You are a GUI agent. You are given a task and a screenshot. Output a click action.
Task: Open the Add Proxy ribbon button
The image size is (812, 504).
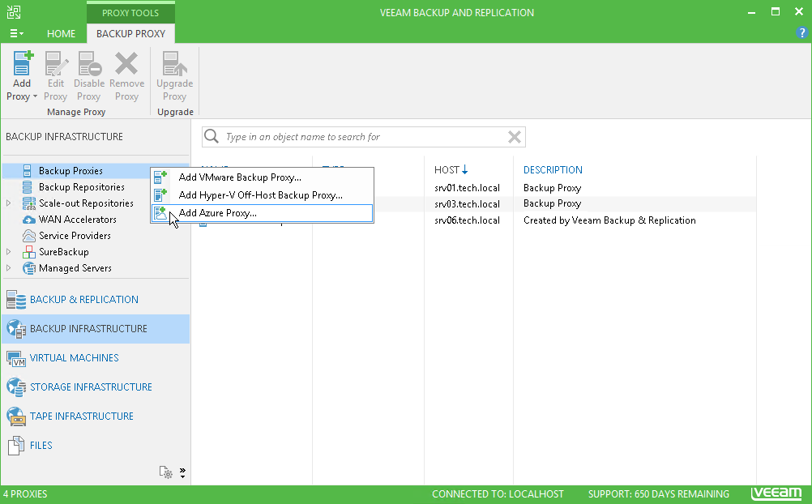(22, 75)
